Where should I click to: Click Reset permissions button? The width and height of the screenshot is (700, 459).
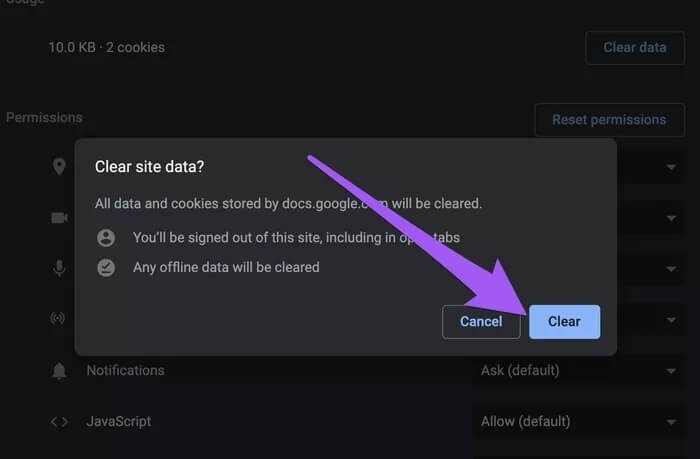point(609,120)
